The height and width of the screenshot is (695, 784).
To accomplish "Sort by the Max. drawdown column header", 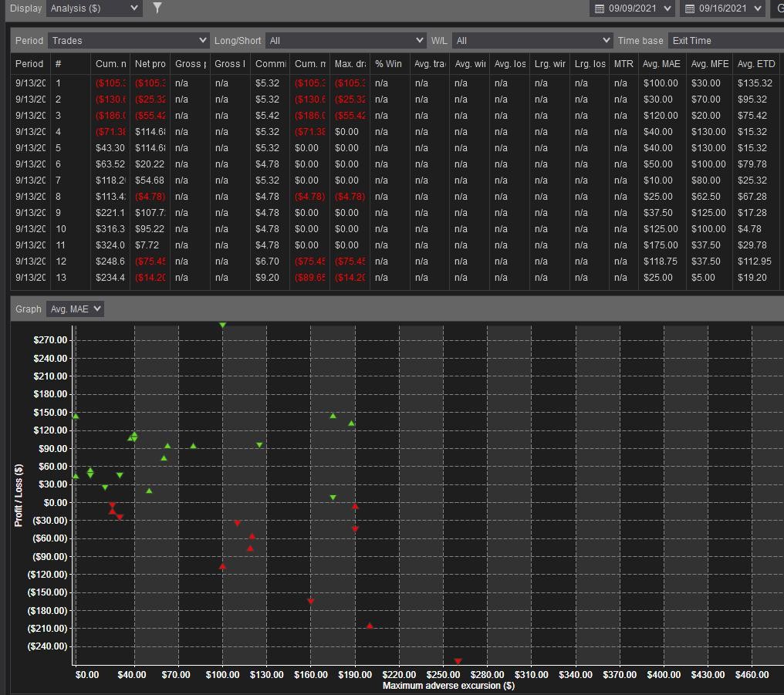I will pos(350,63).
